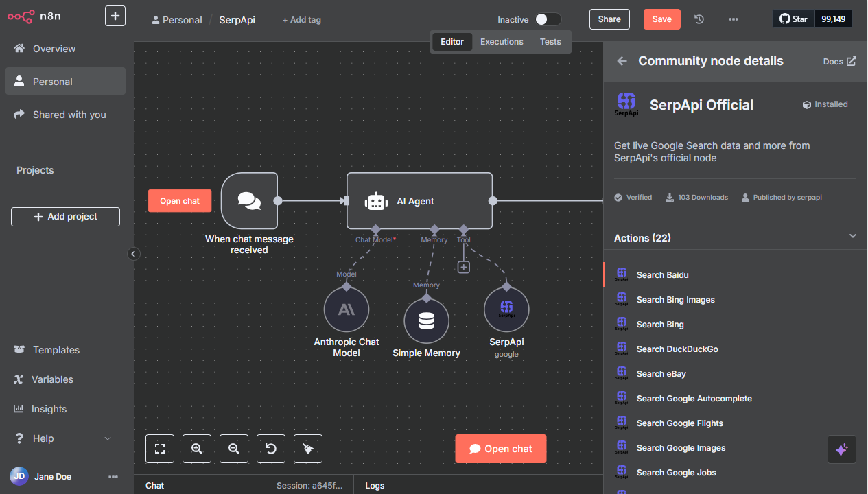Click the Add project button
Screen dimensions: 868x494
tap(65, 217)
